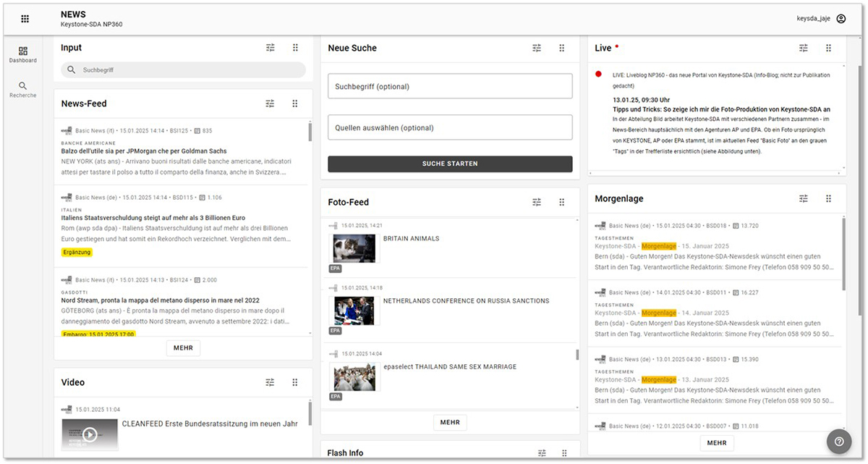Open filter settings for Morgenlage panel
Viewport: 868px width, 464px height.
pyautogui.click(x=804, y=198)
